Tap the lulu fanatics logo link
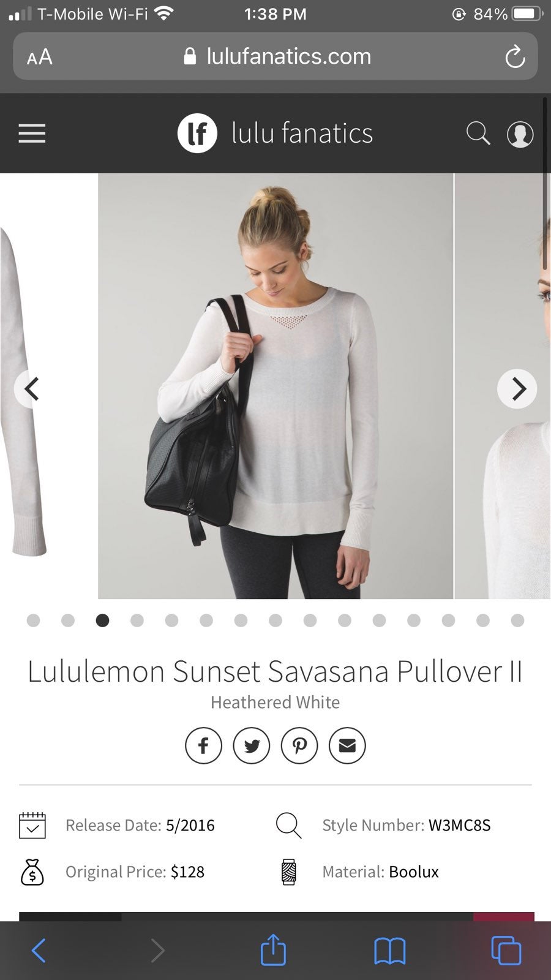The image size is (551, 980). tap(275, 134)
